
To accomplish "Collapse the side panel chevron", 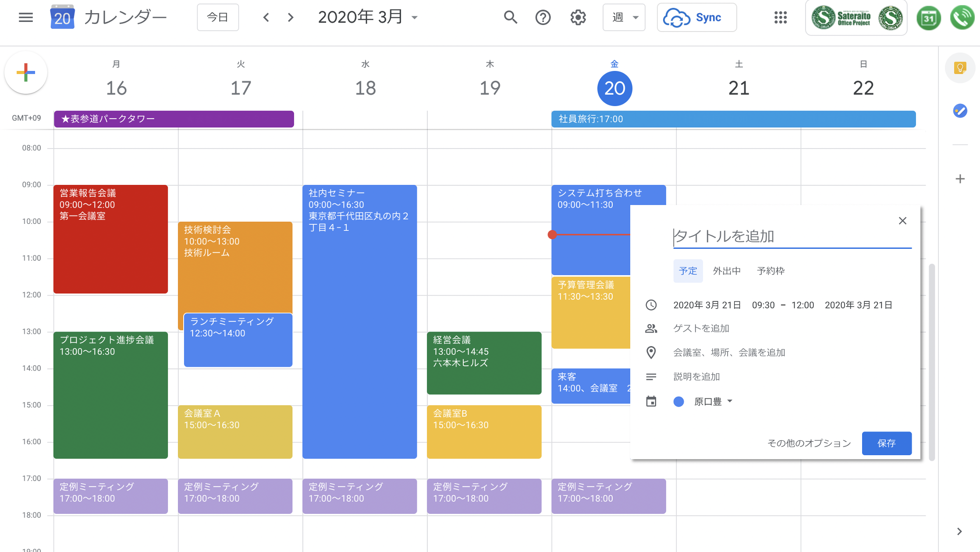I will pyautogui.click(x=959, y=531).
